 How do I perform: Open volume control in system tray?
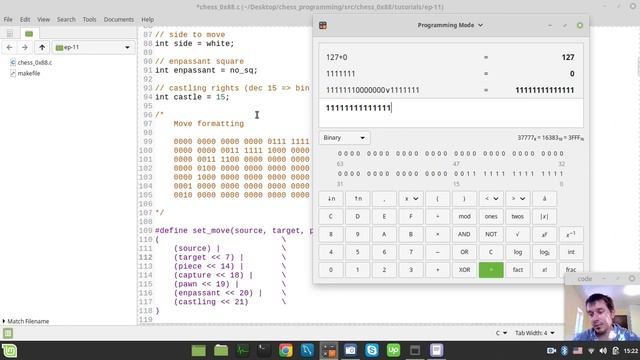point(603,351)
